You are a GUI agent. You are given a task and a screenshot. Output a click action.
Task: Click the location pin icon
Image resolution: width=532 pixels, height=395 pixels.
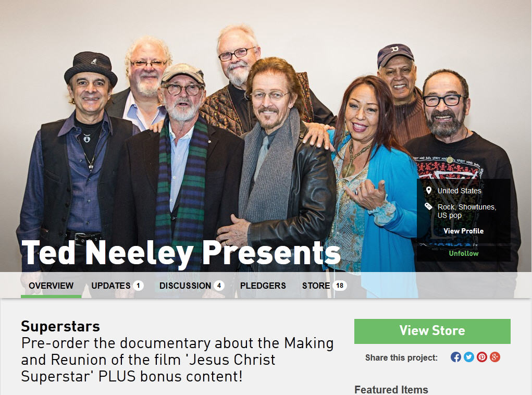point(428,190)
